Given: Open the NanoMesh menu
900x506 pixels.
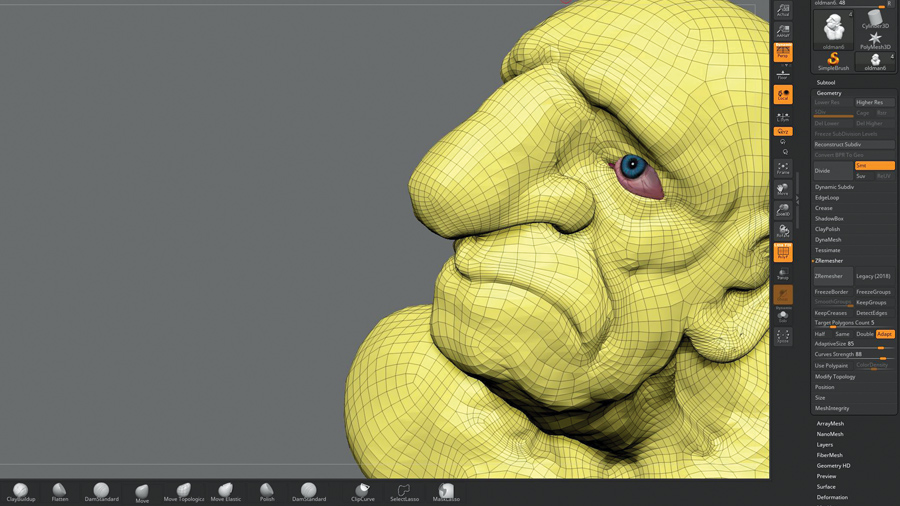Looking at the screenshot, I should click(x=830, y=434).
